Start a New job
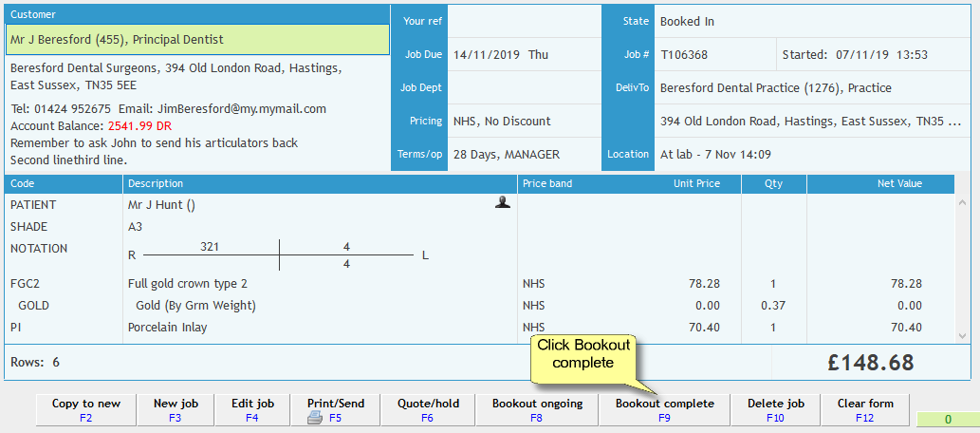 coord(176,409)
